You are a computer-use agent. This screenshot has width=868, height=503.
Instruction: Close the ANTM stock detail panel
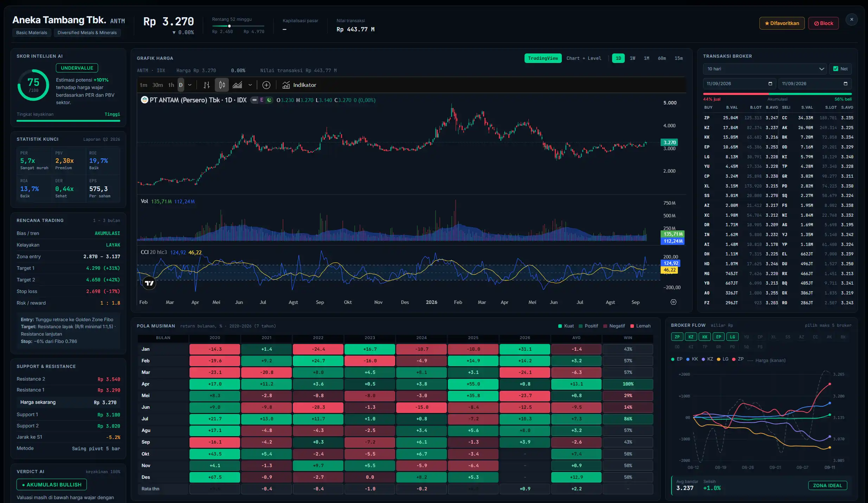(x=851, y=20)
